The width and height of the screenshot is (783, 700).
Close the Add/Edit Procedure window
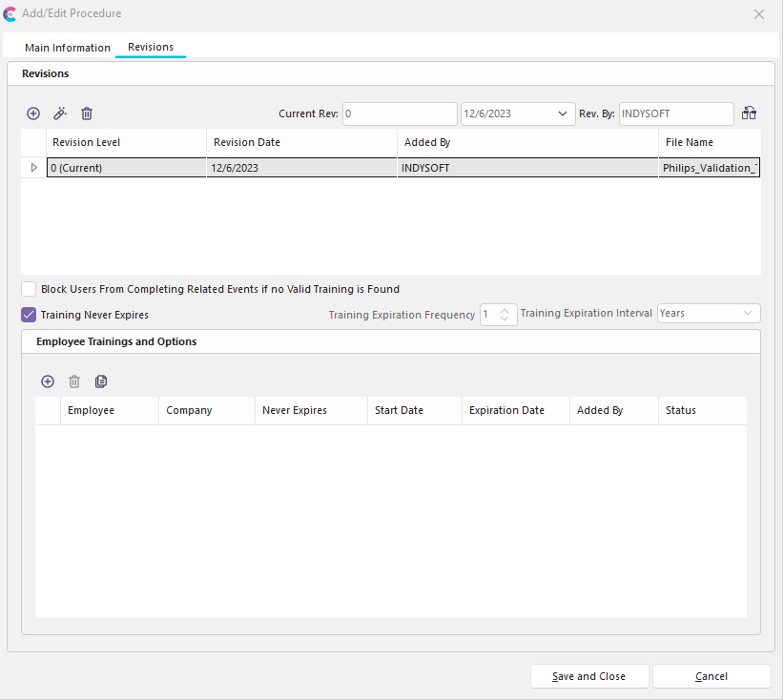coord(759,14)
